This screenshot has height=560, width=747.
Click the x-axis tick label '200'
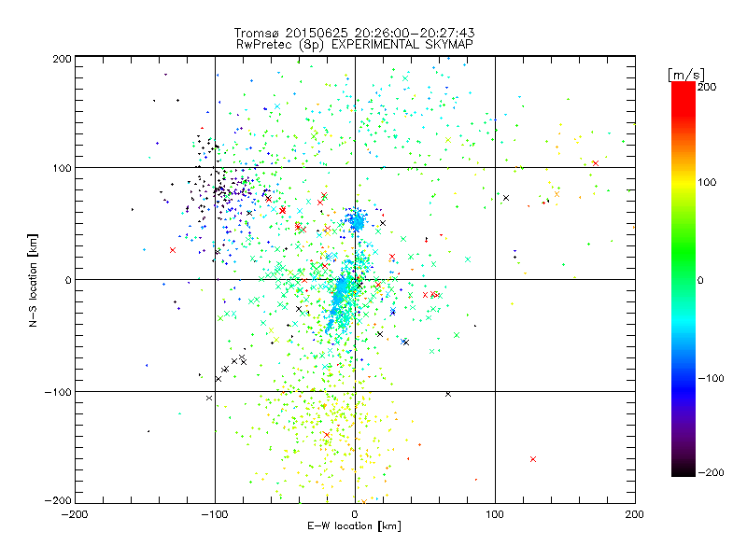coord(635,514)
